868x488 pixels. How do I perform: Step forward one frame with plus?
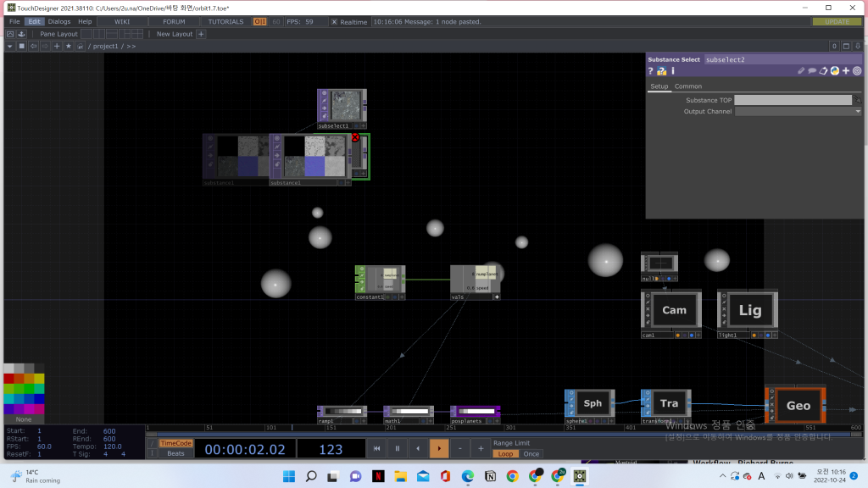tap(481, 448)
